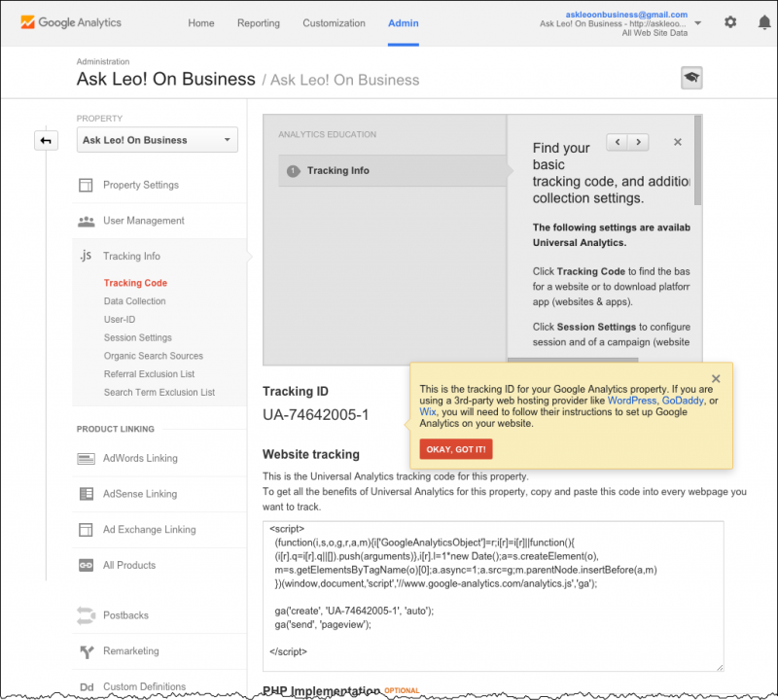Open the Ask Leo! On Business property dropdown
This screenshot has width=778, height=700.
click(x=158, y=140)
